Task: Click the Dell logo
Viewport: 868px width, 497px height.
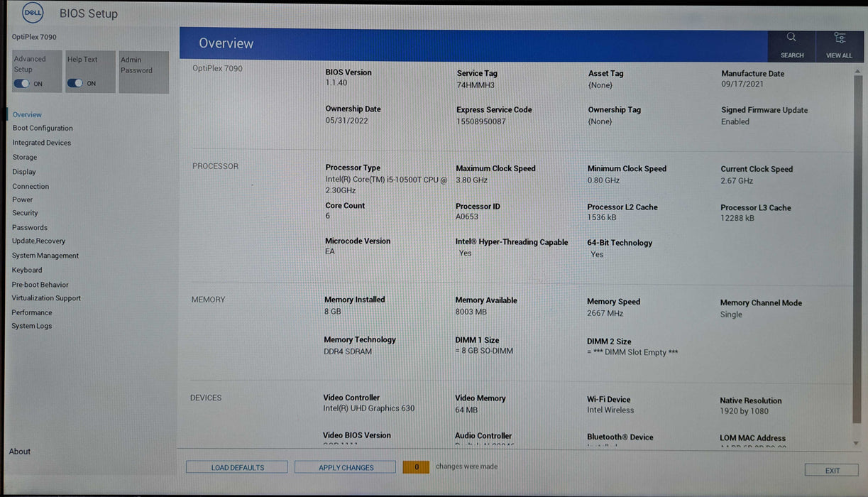Action: (34, 13)
